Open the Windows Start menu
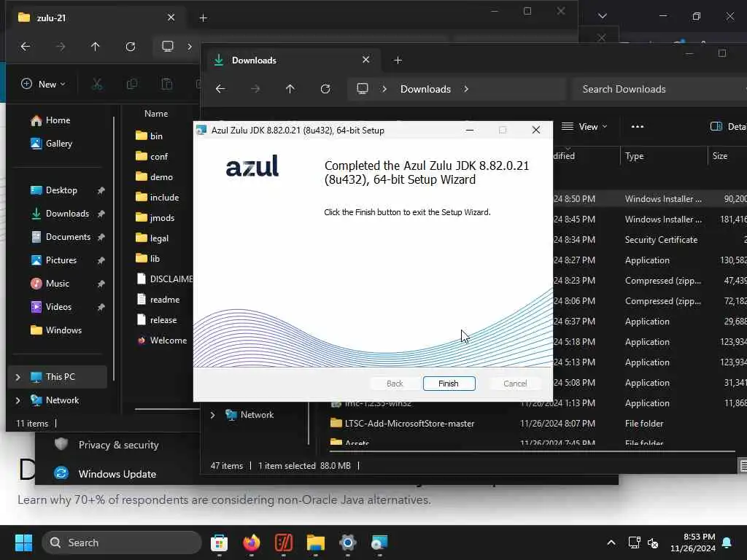The height and width of the screenshot is (560, 747). pos(23,542)
